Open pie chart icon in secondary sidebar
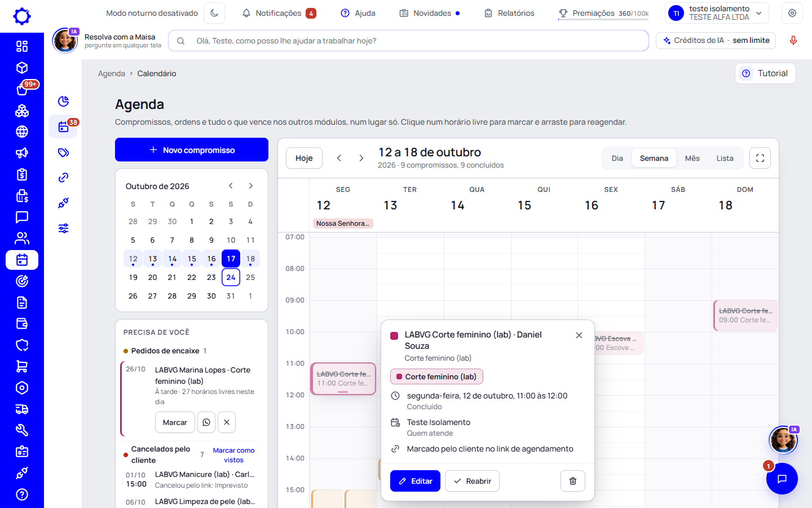This screenshot has height=508, width=812. [x=64, y=101]
